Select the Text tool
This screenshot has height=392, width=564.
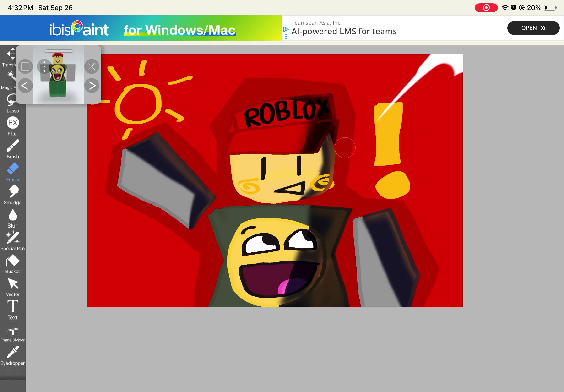point(13,310)
